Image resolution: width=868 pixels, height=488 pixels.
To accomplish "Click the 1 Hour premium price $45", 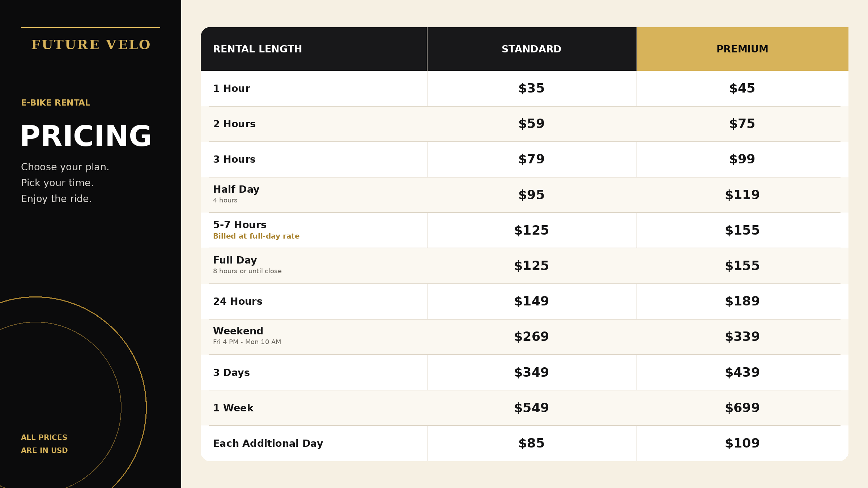I will click(x=742, y=88).
